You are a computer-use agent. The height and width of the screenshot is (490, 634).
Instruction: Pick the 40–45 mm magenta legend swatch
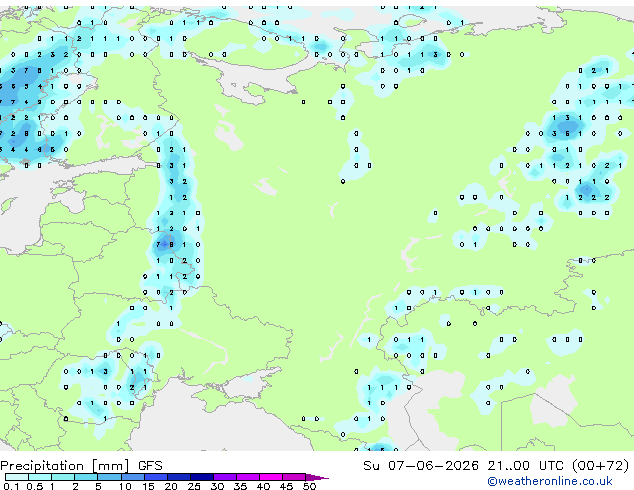pos(271,477)
